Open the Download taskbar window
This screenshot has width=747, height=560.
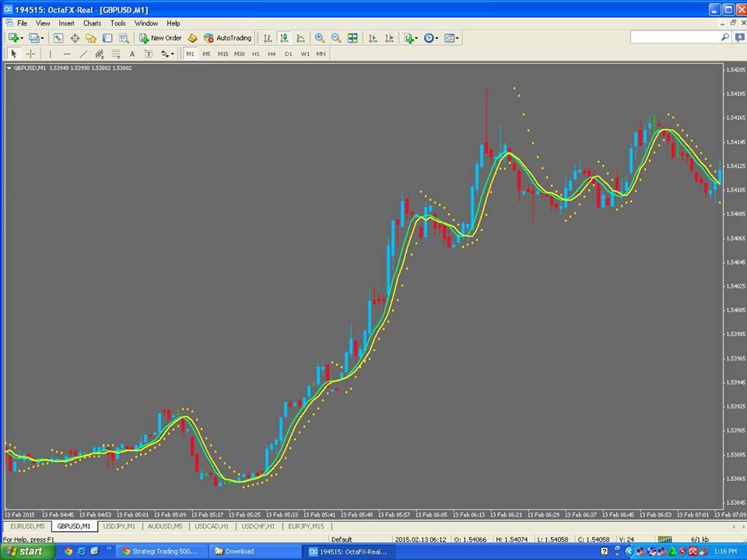[255, 551]
